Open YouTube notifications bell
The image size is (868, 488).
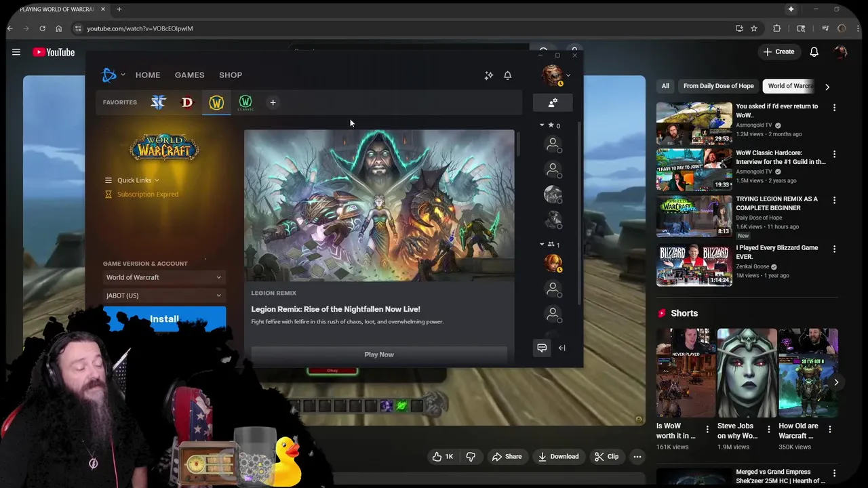pos(814,52)
